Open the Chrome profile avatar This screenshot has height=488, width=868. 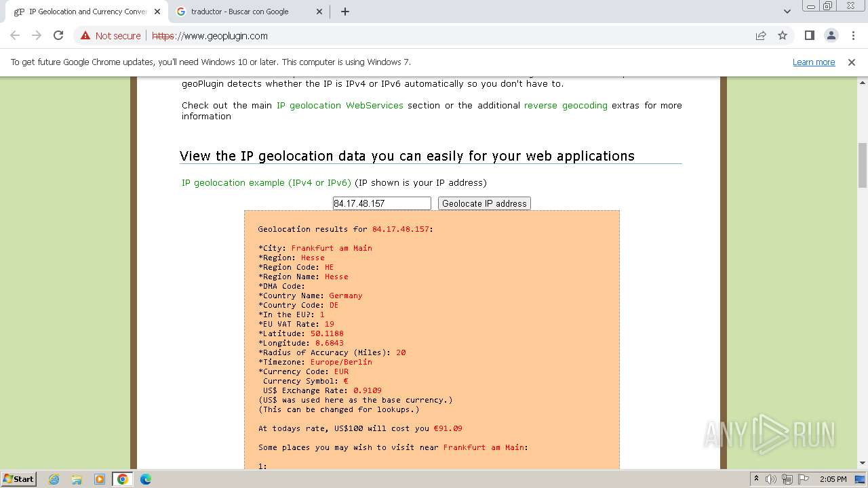click(831, 36)
